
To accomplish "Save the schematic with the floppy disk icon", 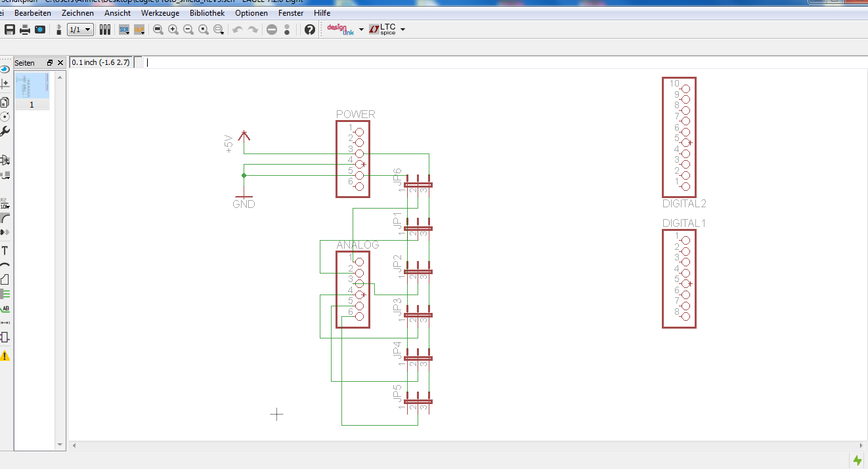I will (10, 30).
